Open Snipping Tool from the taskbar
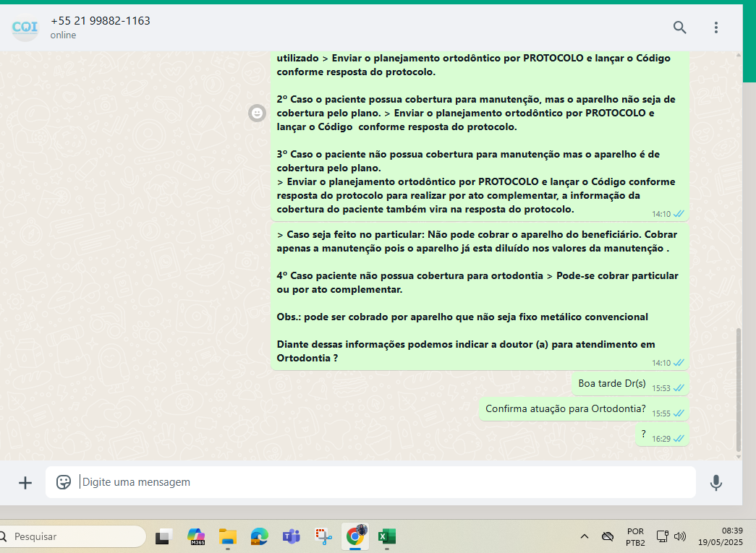This screenshot has height=553, width=756. 323,536
